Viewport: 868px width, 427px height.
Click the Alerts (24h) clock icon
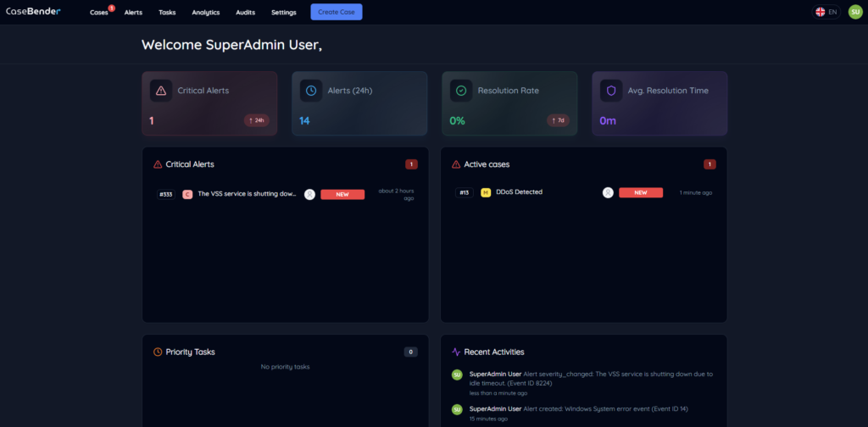tap(311, 91)
